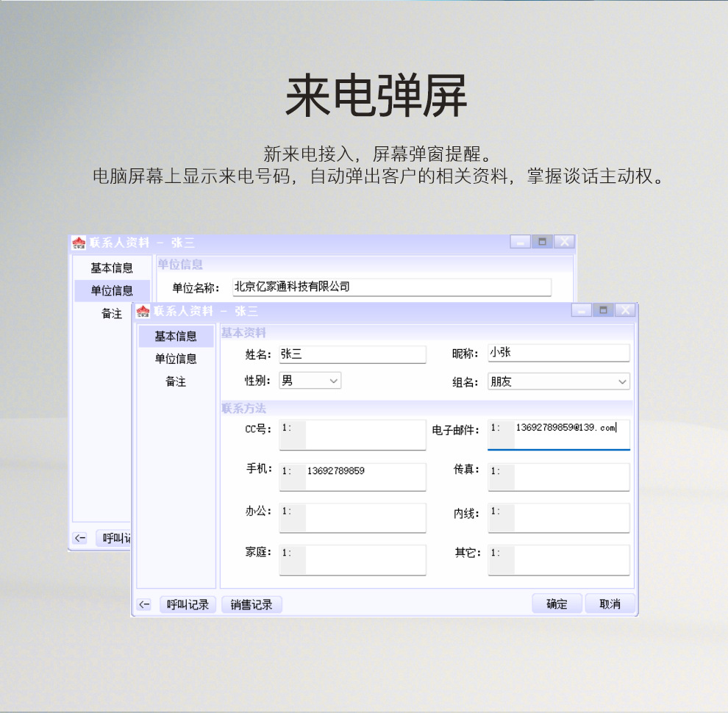Close the front 联系人资料 window

point(625,310)
